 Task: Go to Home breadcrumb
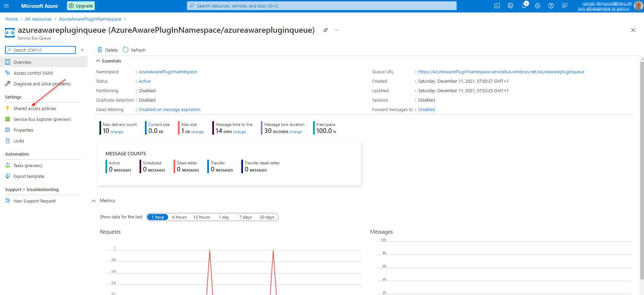[x=11, y=19]
